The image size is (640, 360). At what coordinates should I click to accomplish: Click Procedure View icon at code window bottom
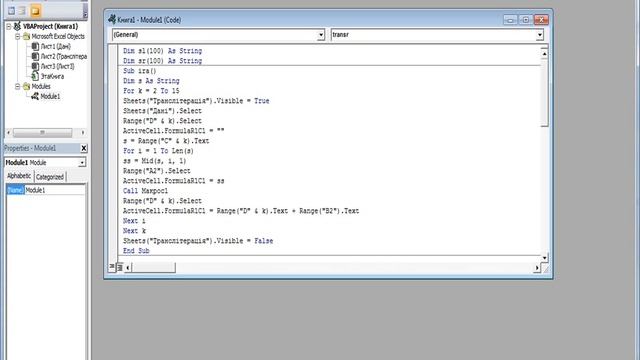tap(112, 267)
